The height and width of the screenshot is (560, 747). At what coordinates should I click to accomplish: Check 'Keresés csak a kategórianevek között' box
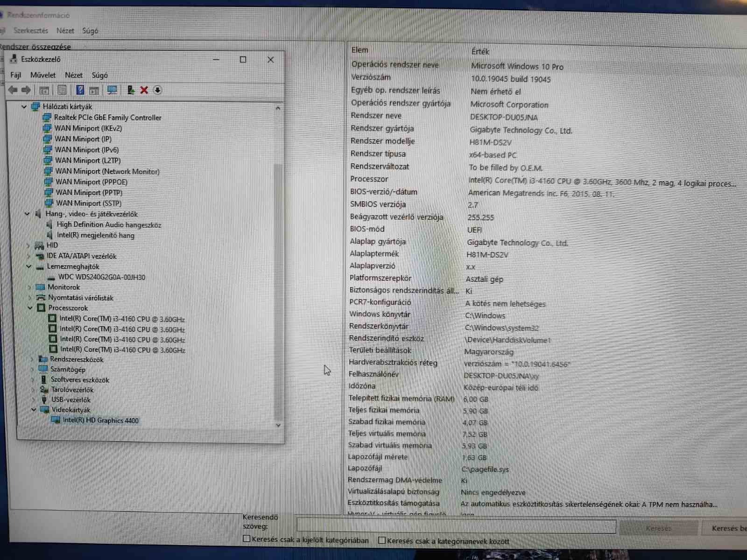pyautogui.click(x=382, y=540)
